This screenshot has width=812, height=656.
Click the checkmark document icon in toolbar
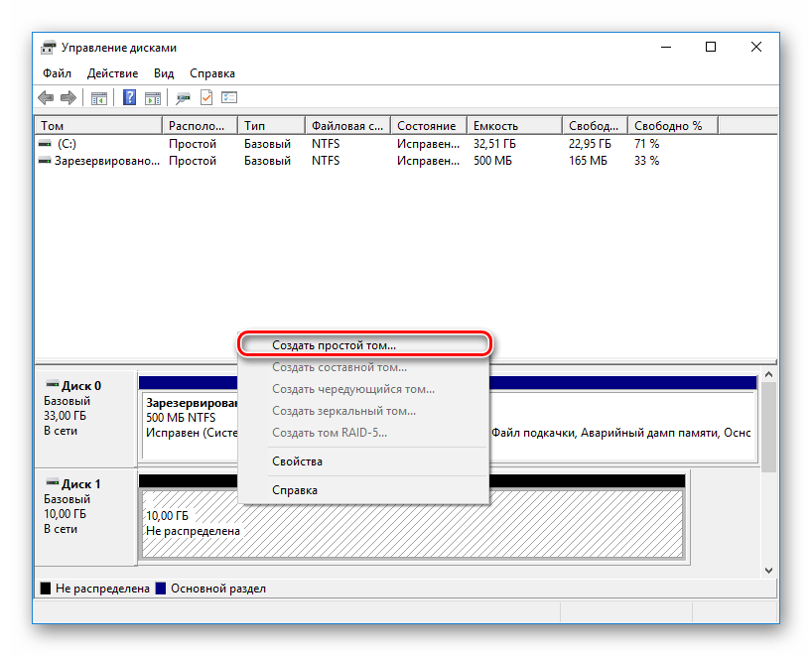[x=207, y=97]
